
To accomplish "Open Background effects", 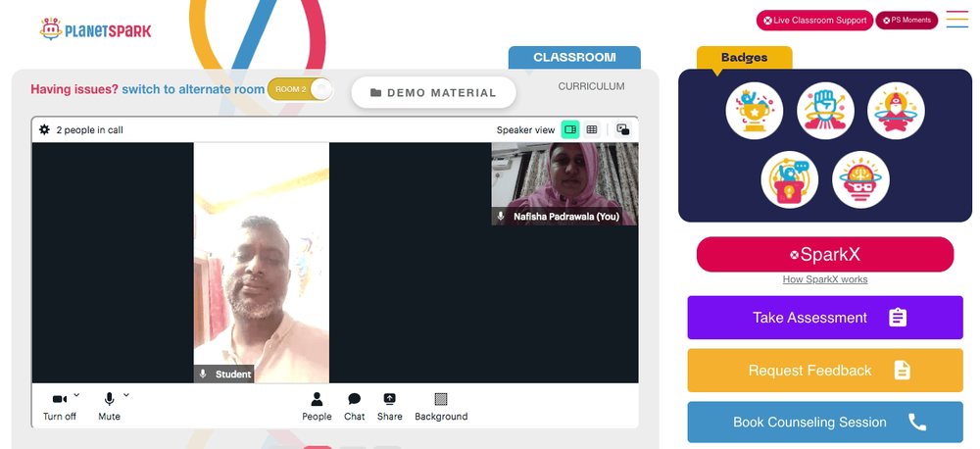I will 441,407.
